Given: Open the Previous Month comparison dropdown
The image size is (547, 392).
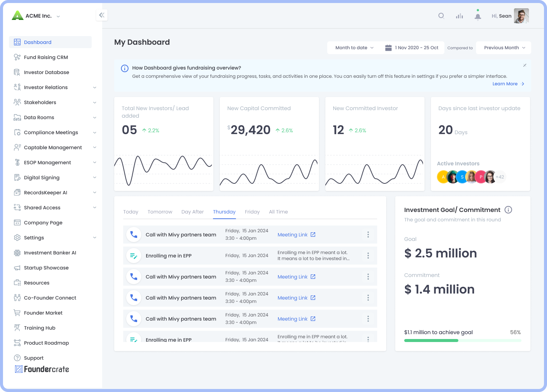Looking at the screenshot, I should tap(503, 48).
